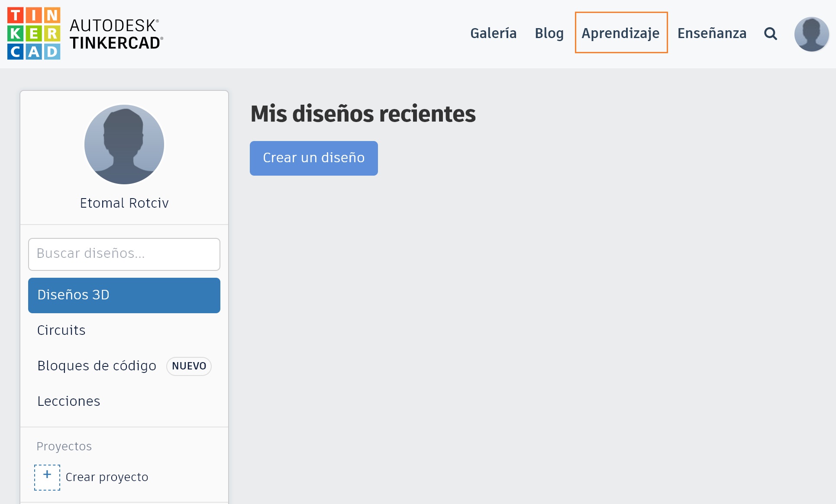Open Bloques de código section
836x504 pixels.
97,366
